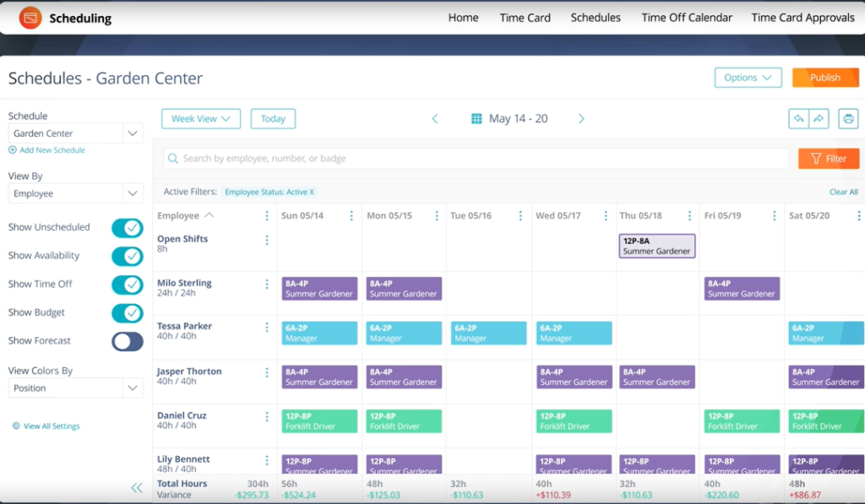Click the undo arrow icon
Screen dimensions: 865x504
(x=798, y=119)
